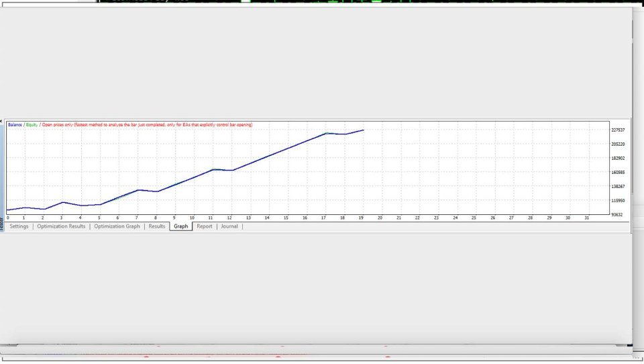Click the 227537 value on the balance axis

pos(618,130)
